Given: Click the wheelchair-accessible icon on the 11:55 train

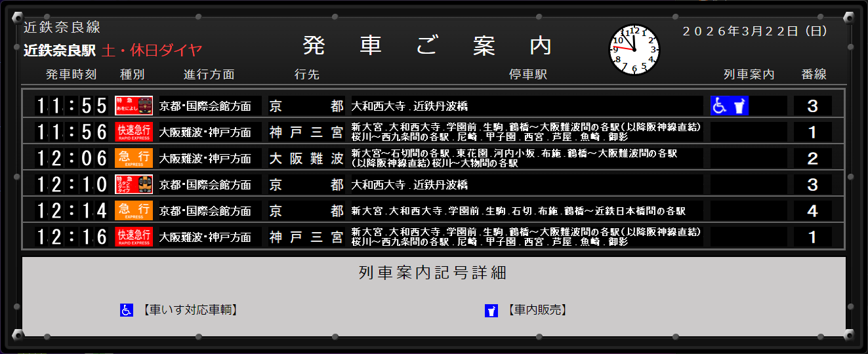Looking at the screenshot, I should point(720,106).
